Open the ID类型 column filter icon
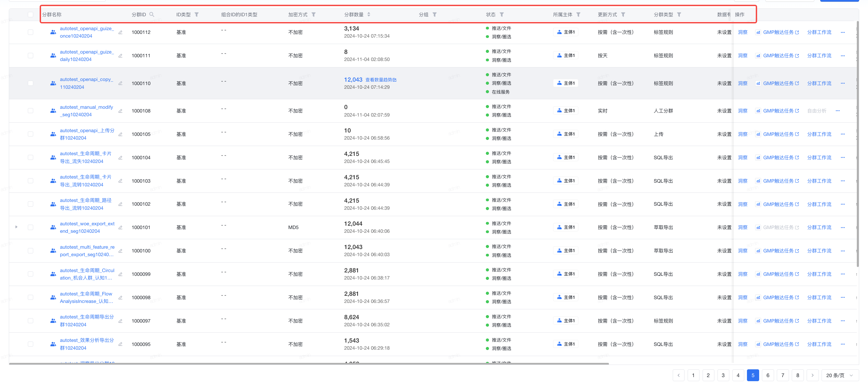The height and width of the screenshot is (391, 868). click(197, 15)
